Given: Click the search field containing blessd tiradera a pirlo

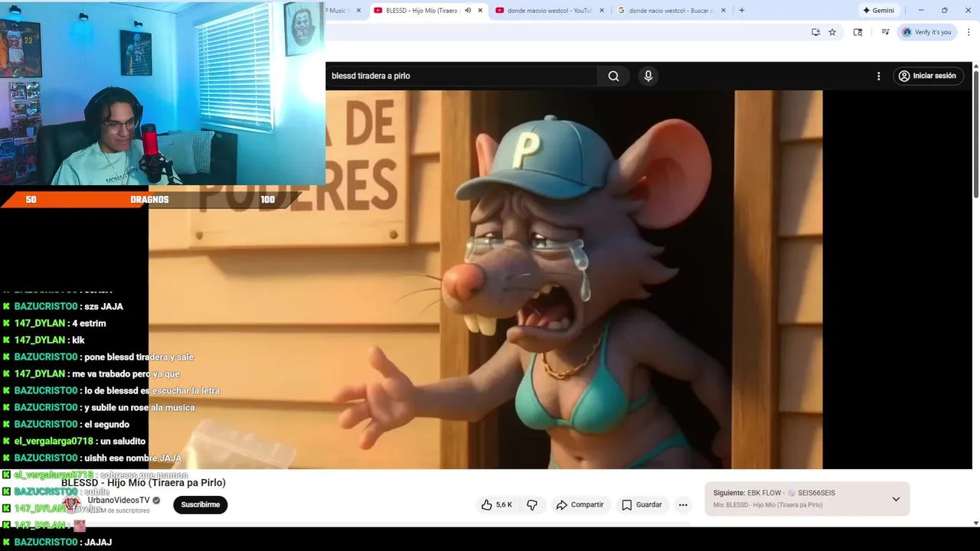Looking at the screenshot, I should (461, 76).
